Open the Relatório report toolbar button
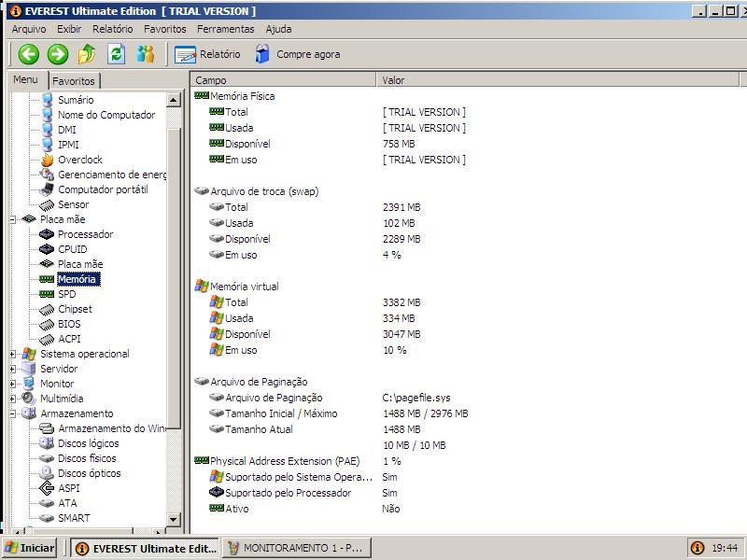747x560 pixels. (207, 54)
